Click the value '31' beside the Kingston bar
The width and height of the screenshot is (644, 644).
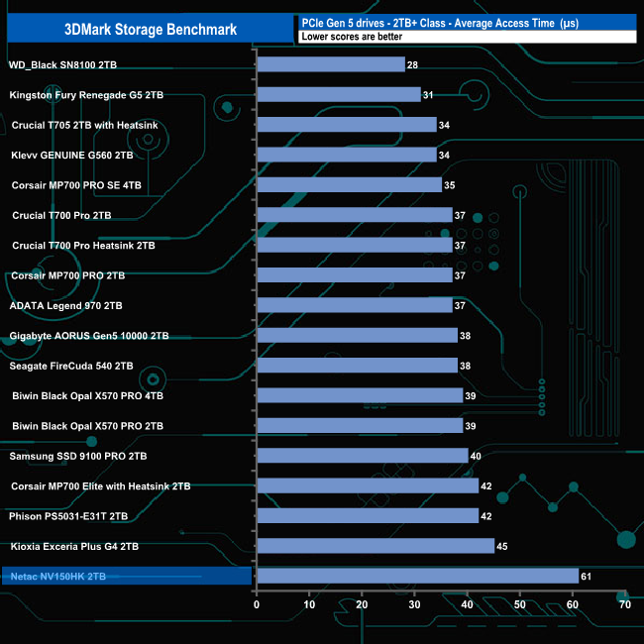point(428,95)
